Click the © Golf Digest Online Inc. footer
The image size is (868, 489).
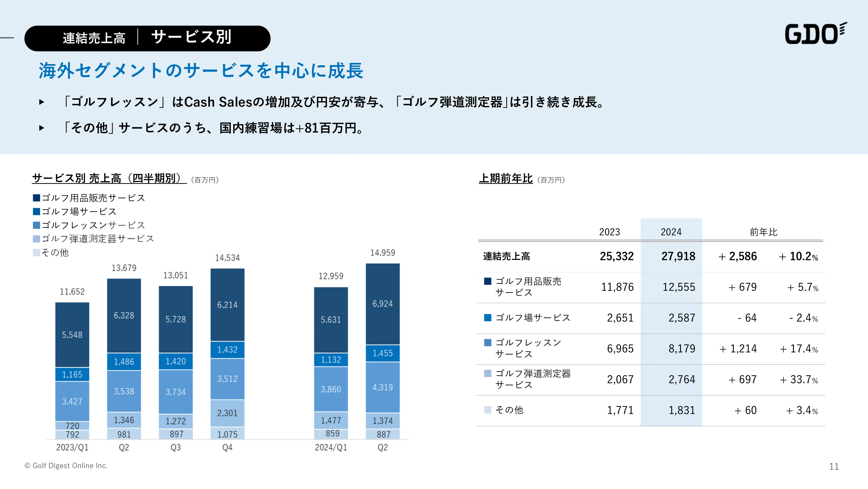tap(66, 466)
